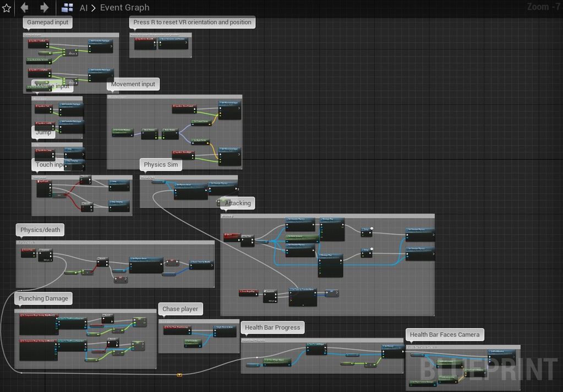
Task: Select the Press R to reset VR comment
Action: click(x=192, y=23)
